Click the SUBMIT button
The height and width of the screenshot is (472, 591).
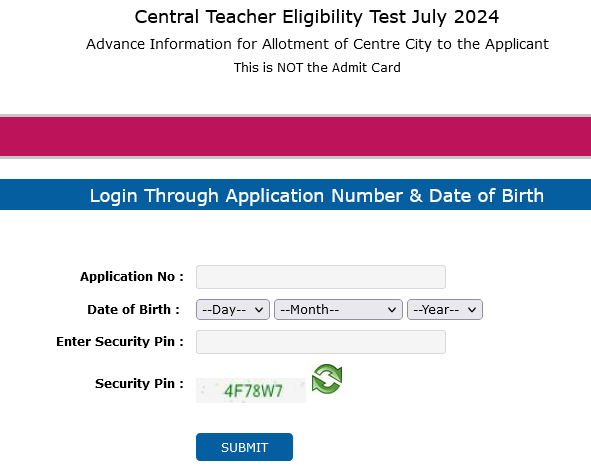(244, 447)
